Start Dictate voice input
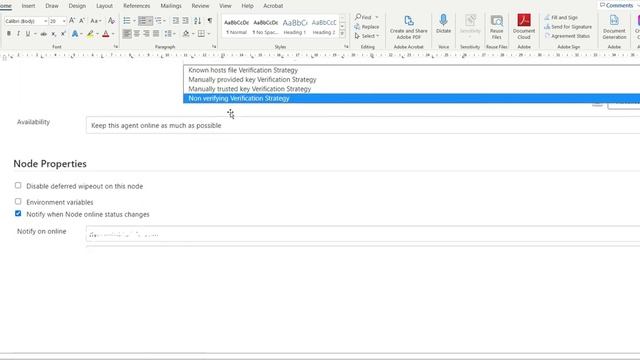 443,24
